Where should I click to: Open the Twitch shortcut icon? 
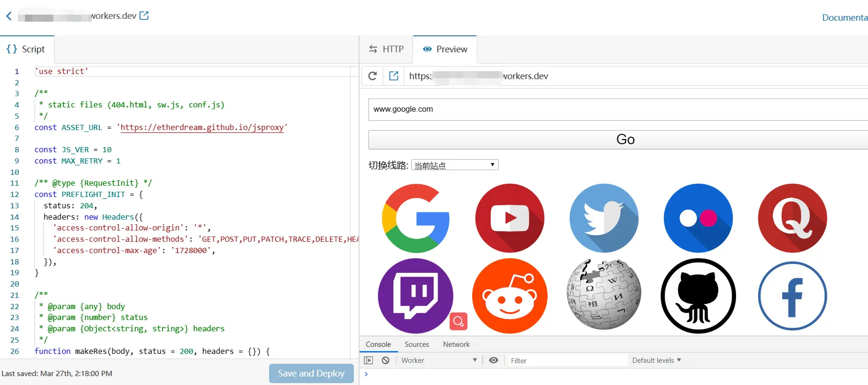(x=416, y=296)
